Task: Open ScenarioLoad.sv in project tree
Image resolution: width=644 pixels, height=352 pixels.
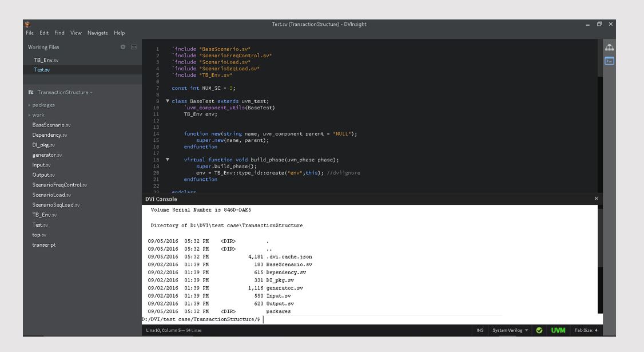Action: coord(51,195)
